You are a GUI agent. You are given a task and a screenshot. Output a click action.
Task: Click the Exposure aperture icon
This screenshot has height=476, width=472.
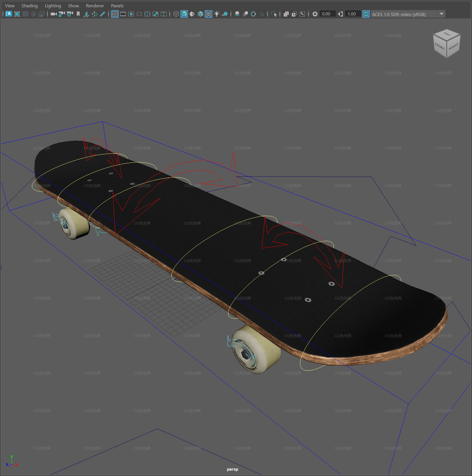click(315, 14)
